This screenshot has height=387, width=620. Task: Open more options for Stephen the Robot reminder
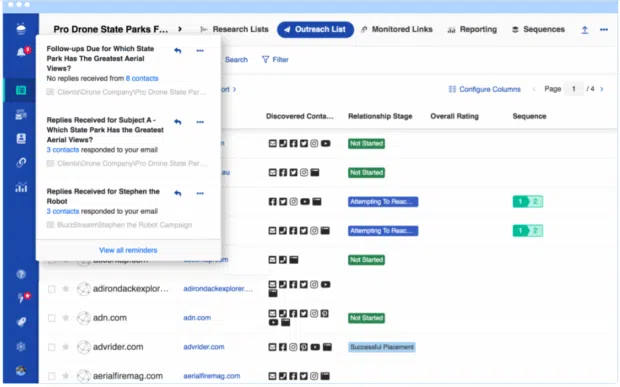point(200,193)
